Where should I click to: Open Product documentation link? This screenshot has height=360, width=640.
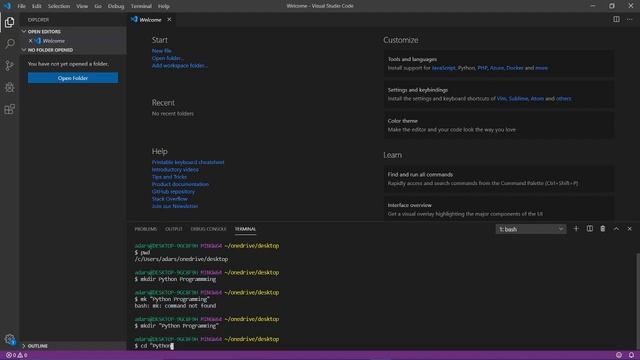[180, 184]
